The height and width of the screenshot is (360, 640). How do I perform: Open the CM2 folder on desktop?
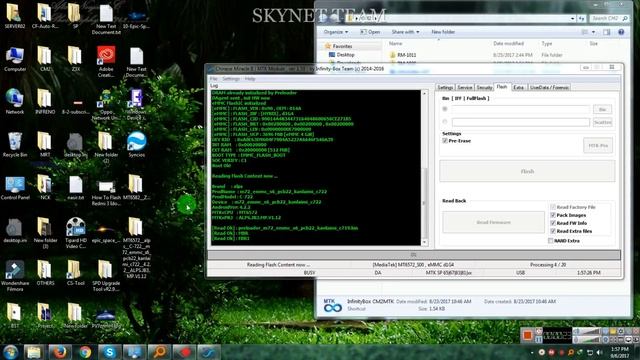45,58
